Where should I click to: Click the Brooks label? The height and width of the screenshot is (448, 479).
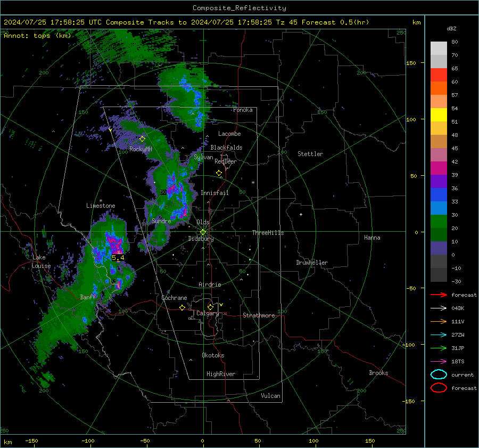(x=378, y=373)
